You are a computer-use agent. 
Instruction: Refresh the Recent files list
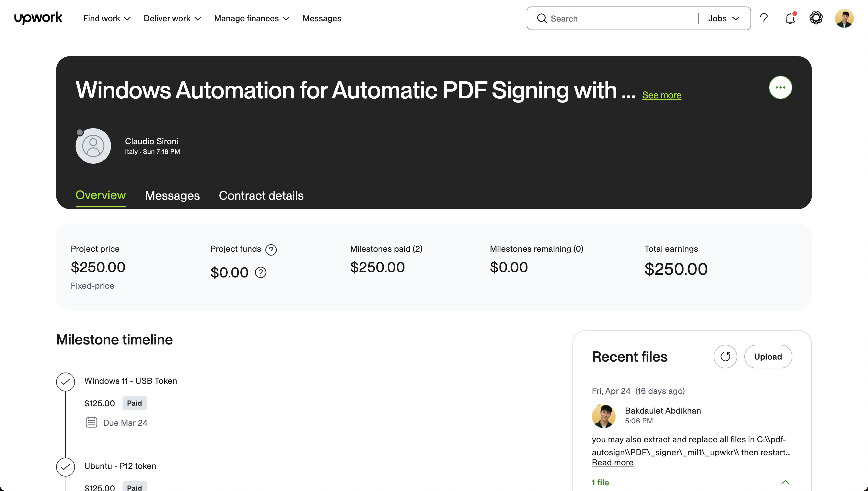(725, 357)
